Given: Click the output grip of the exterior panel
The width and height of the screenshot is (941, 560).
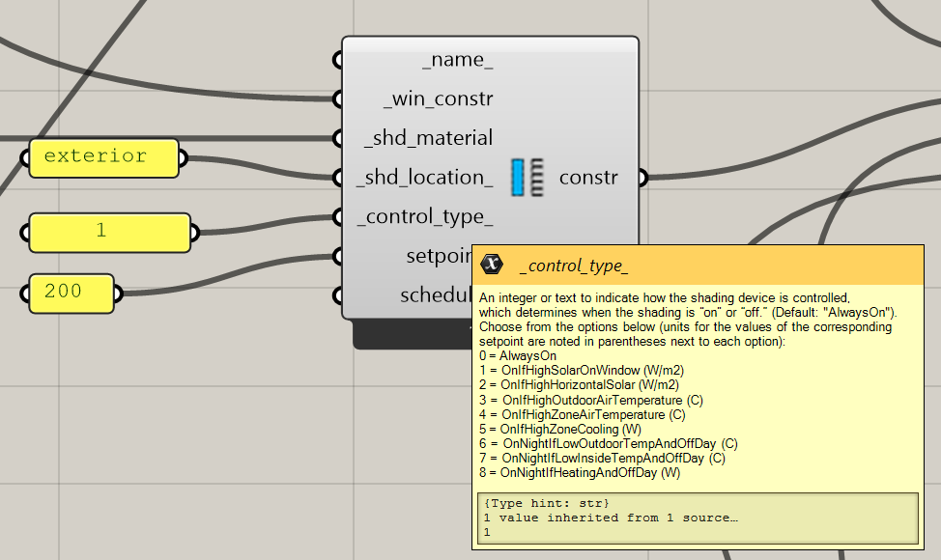Looking at the screenshot, I should click(184, 158).
